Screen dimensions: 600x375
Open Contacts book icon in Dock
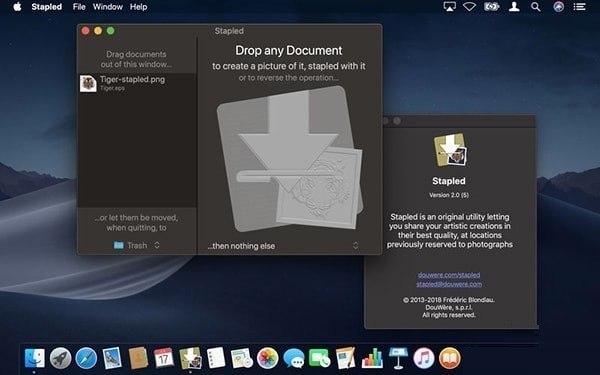pos(138,358)
